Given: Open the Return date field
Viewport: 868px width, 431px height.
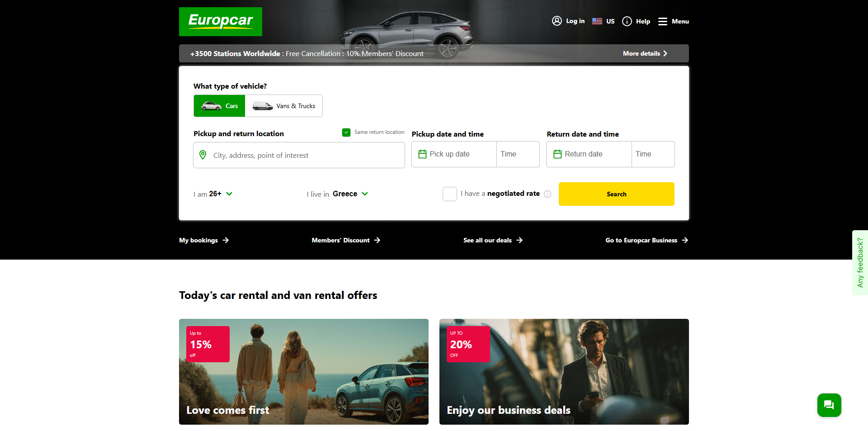Looking at the screenshot, I should pyautogui.click(x=589, y=154).
